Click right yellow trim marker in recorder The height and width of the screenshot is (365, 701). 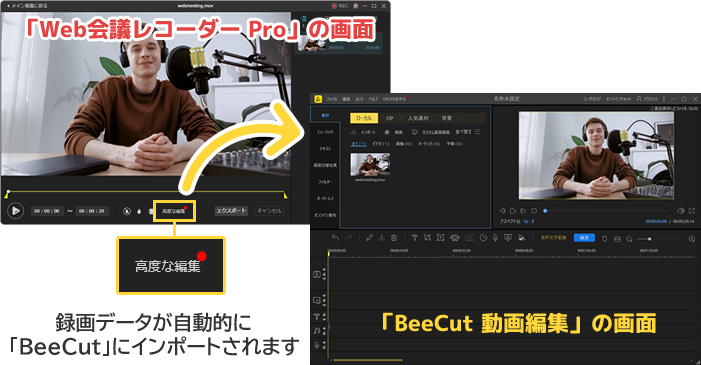point(285,195)
